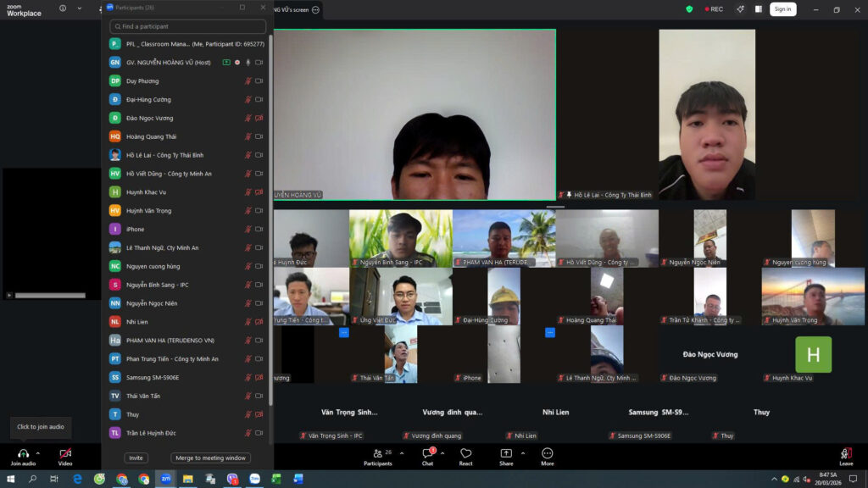Click the Join audio headphone icon
This screenshot has width=868, height=488.
coord(23,454)
